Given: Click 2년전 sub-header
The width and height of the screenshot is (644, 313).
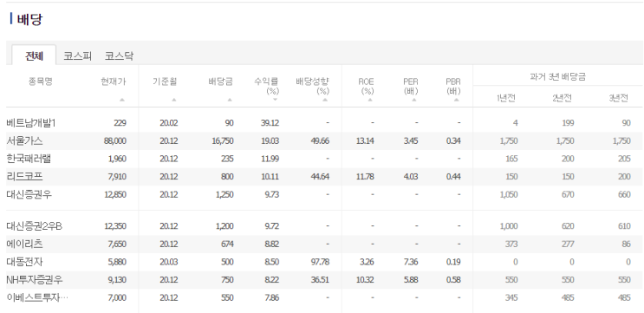Looking at the screenshot, I should click(x=562, y=98).
